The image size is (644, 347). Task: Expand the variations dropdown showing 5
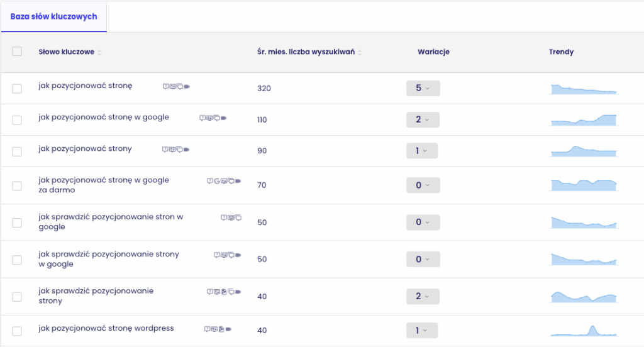click(x=423, y=88)
